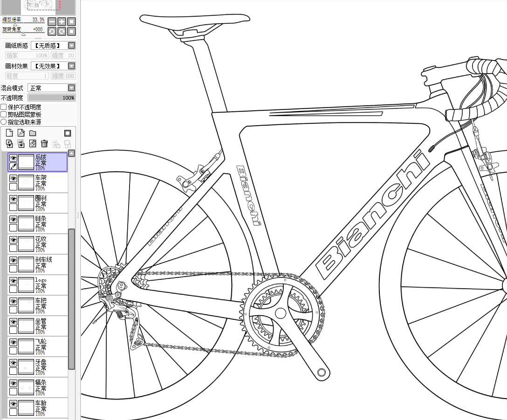Click the layer list scroll-up arrow

coord(71,153)
